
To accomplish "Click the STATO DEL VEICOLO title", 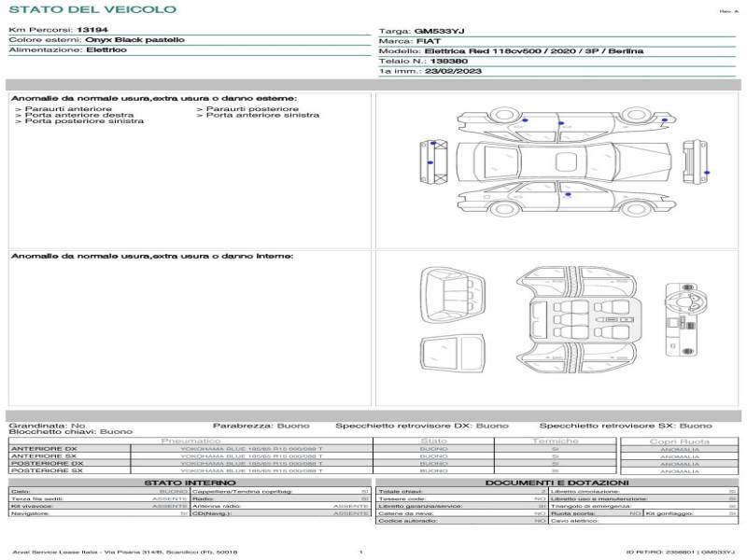I will coord(92,9).
